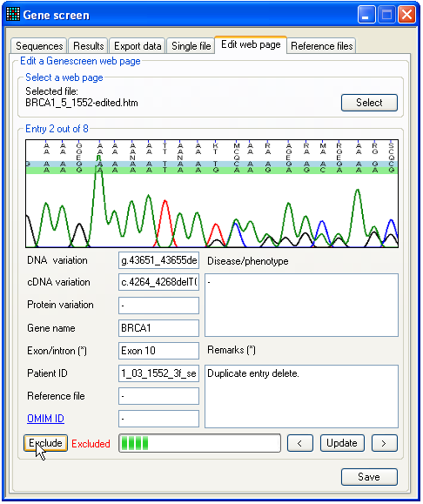Screen dimensions: 423x504
Task: Click the cDNA variation input field
Action: (158, 282)
